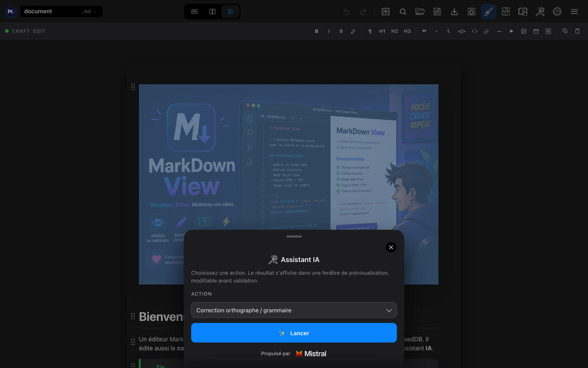This screenshot has width=588, height=368.
Task: Apply Bold formatting
Action: 317,31
